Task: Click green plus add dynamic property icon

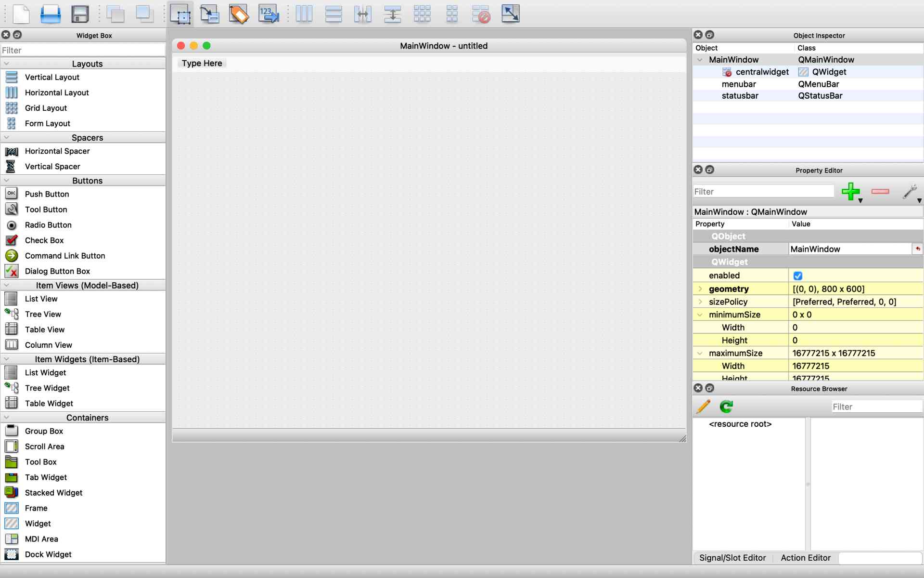Action: click(851, 191)
